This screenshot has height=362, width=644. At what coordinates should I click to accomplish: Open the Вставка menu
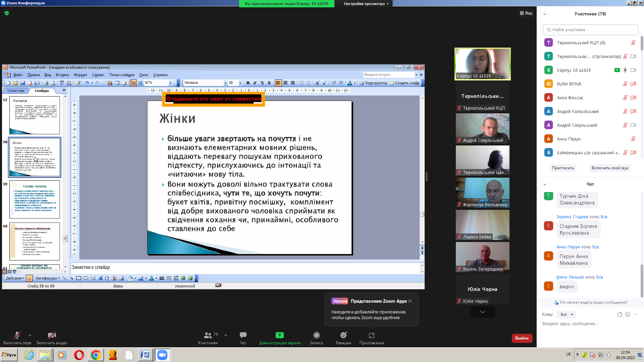(62, 75)
